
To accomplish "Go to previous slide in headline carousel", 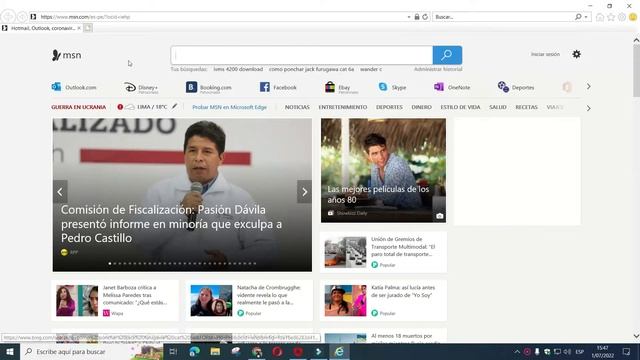I will (60, 192).
